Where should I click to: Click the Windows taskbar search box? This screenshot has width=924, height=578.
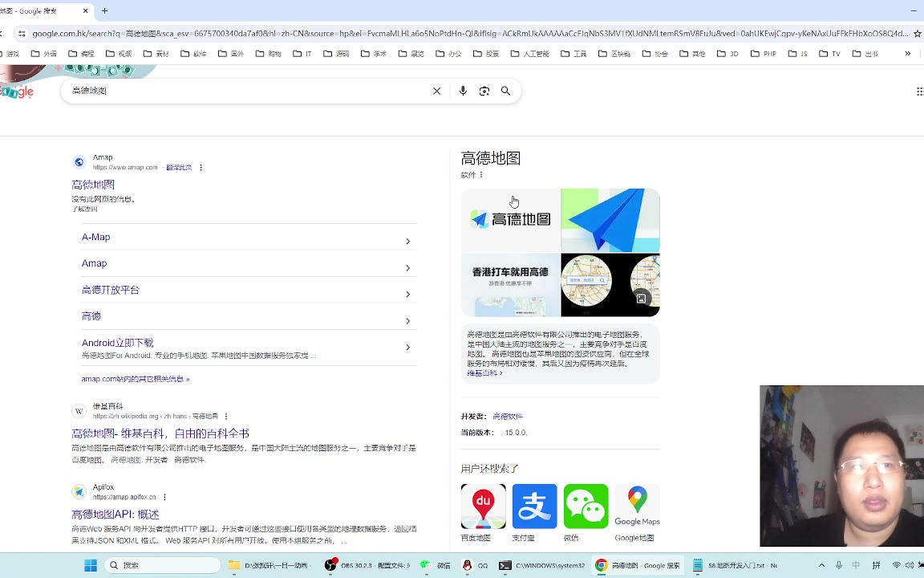163,565
